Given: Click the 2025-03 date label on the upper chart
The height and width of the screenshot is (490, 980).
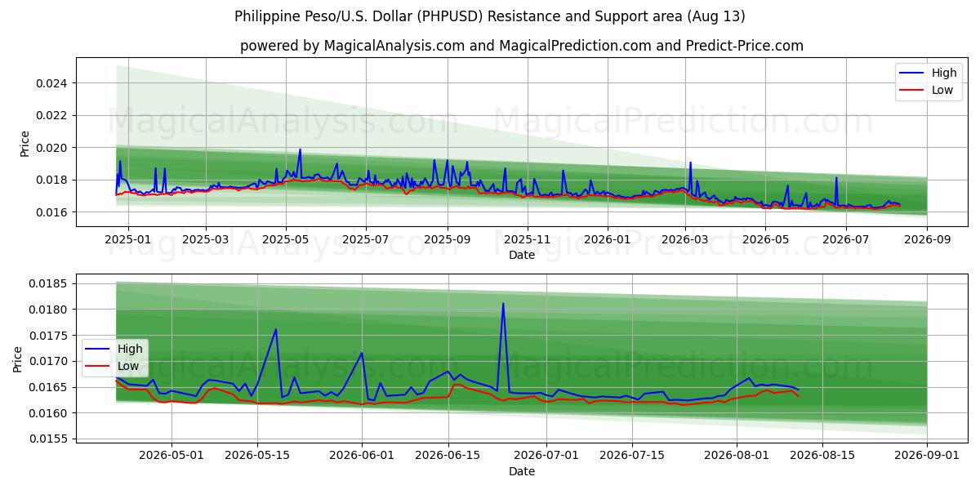Looking at the screenshot, I should pos(205,240).
